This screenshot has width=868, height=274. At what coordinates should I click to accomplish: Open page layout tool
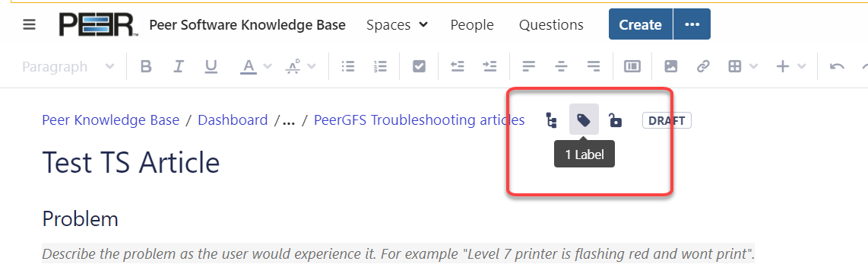click(x=632, y=67)
